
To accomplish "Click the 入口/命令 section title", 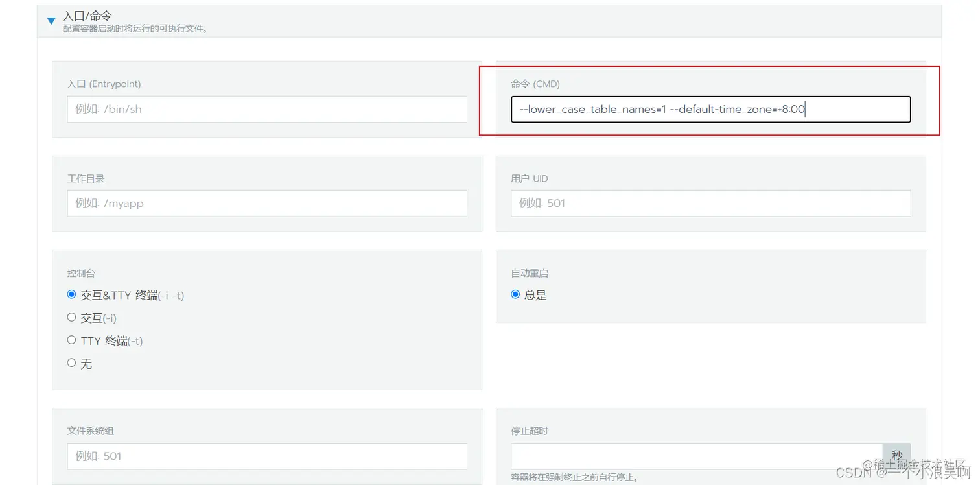I will pos(88,16).
